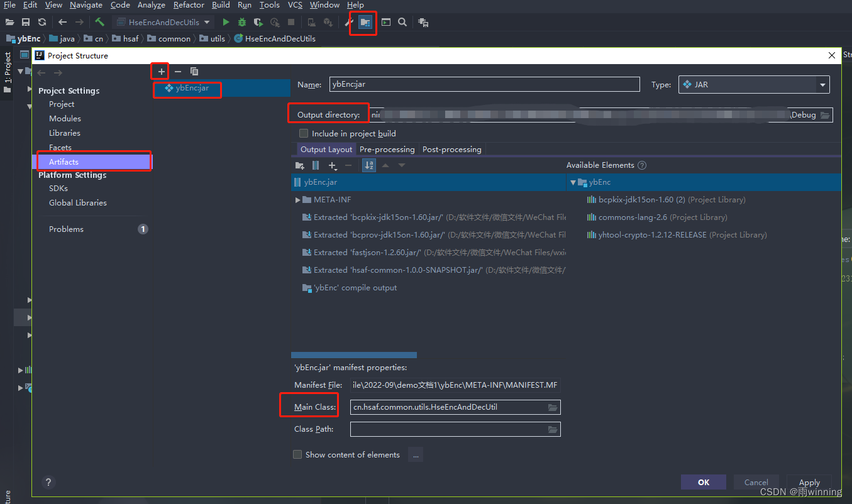Image resolution: width=852 pixels, height=504 pixels.
Task: Open the artifact Type JAR dropdown
Action: (x=822, y=84)
